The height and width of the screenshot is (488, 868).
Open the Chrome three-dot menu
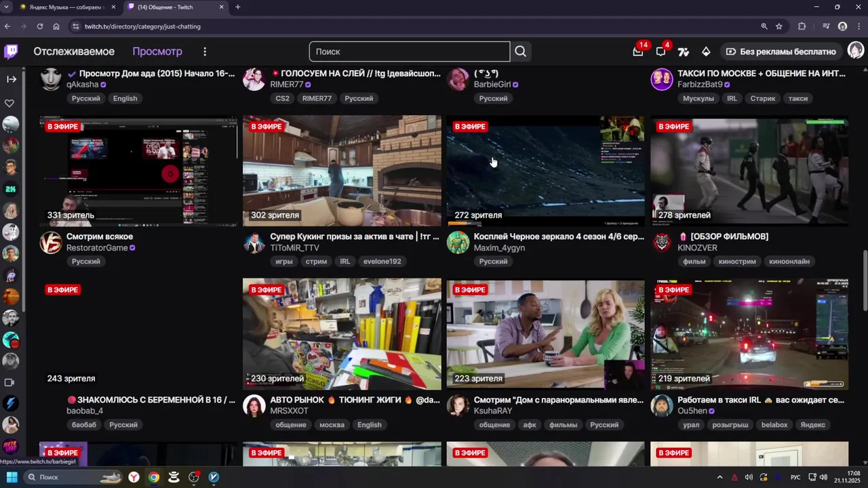[859, 26]
